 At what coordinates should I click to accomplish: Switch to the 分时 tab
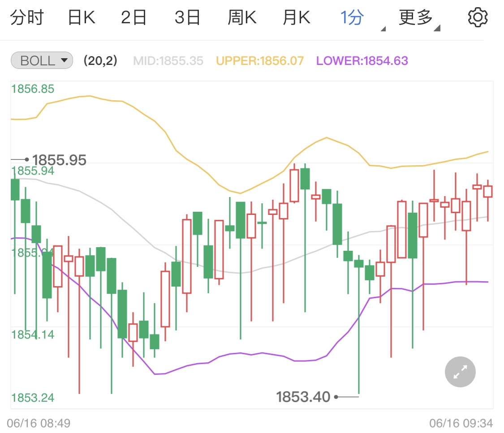tap(27, 17)
